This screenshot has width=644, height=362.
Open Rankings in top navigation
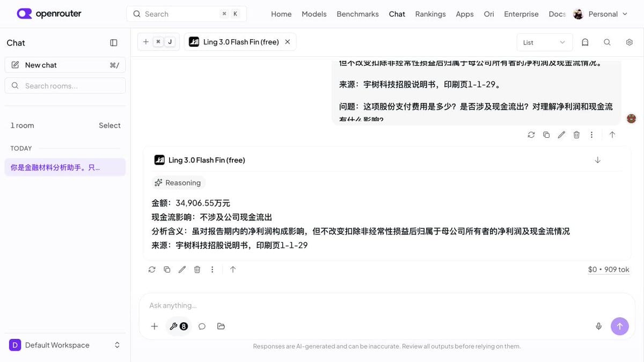tap(430, 14)
